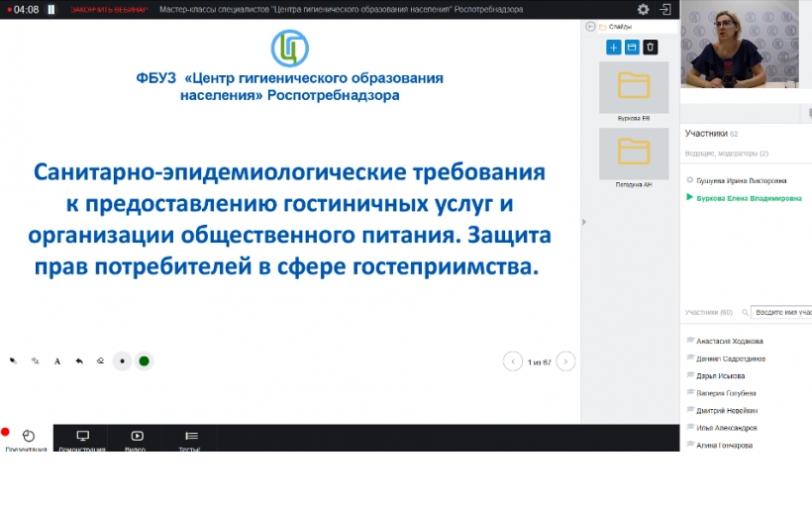812x507 pixels.
Task: Select moderator Бушуева Ирина Викторовна
Action: [741, 181]
